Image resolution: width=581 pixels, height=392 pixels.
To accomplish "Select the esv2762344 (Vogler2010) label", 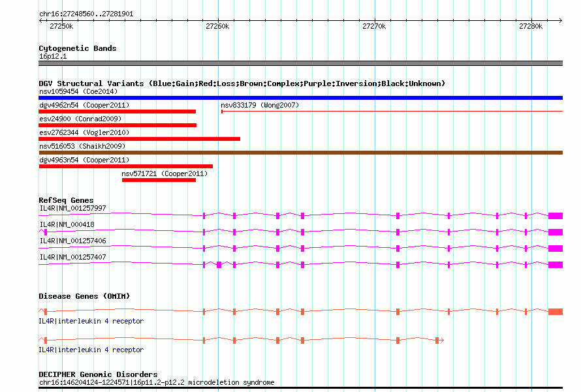I will (x=84, y=132).
